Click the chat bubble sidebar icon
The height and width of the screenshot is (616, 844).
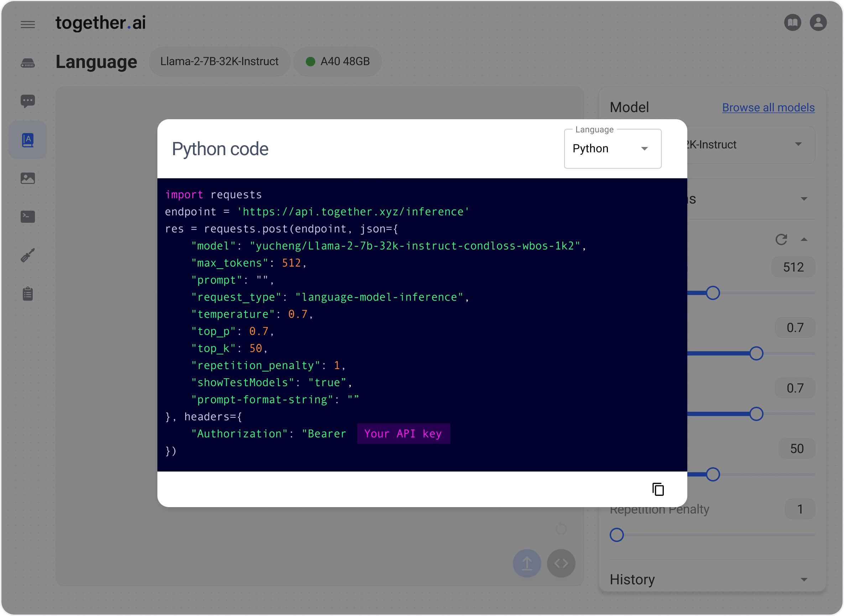click(x=28, y=101)
